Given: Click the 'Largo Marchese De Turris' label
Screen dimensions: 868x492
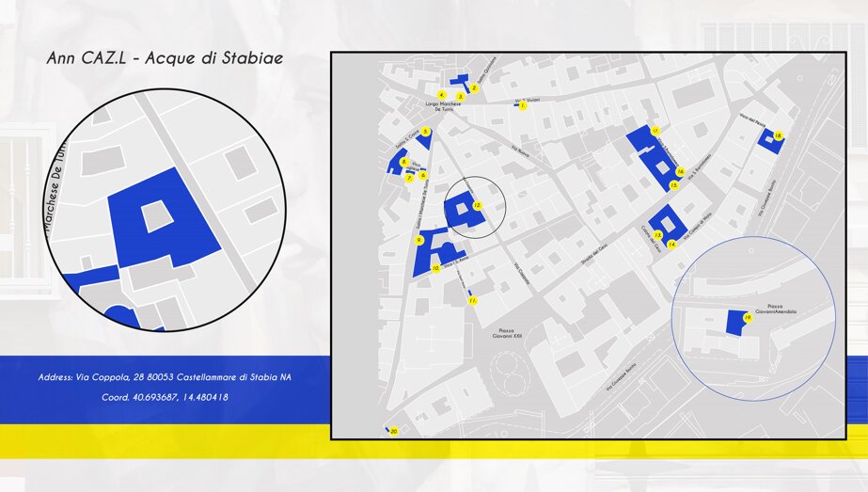Looking at the screenshot, I should tap(444, 107).
